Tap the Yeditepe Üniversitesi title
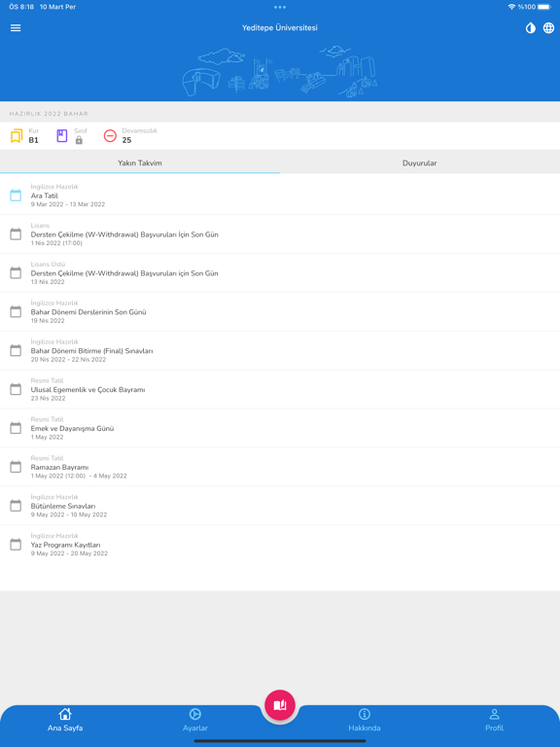The height and width of the screenshot is (747, 560). click(280, 27)
